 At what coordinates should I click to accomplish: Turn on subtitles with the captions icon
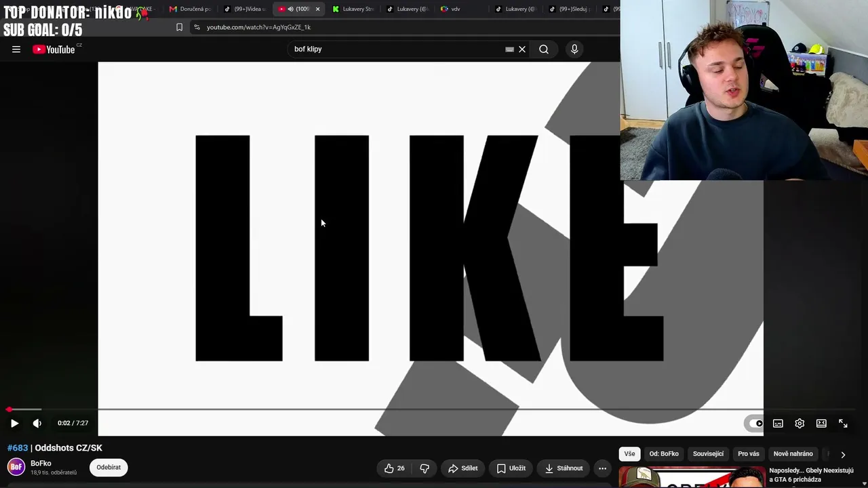[x=778, y=424]
